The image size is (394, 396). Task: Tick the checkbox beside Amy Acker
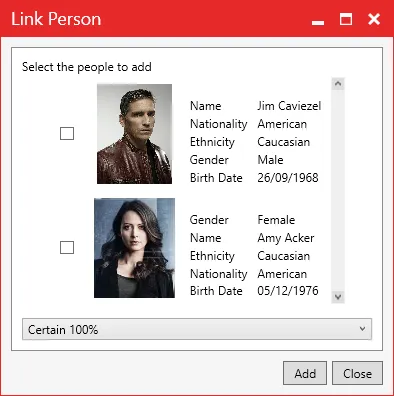click(x=67, y=248)
